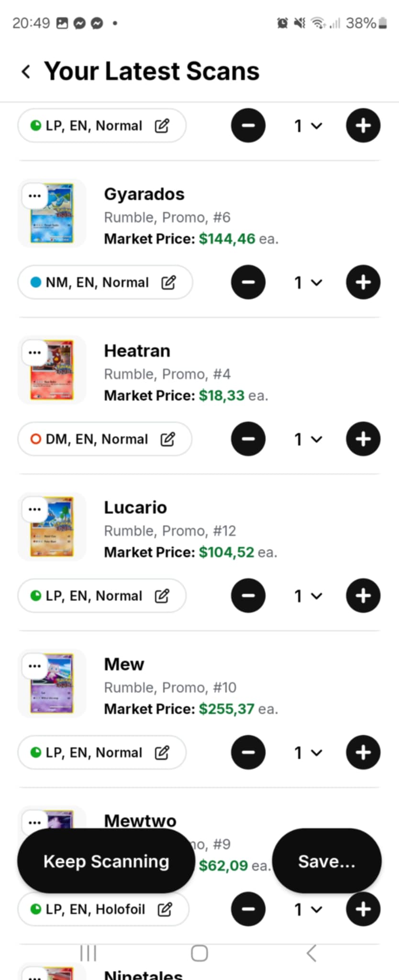
Task: Open Android recent apps button
Action: pos(88,953)
